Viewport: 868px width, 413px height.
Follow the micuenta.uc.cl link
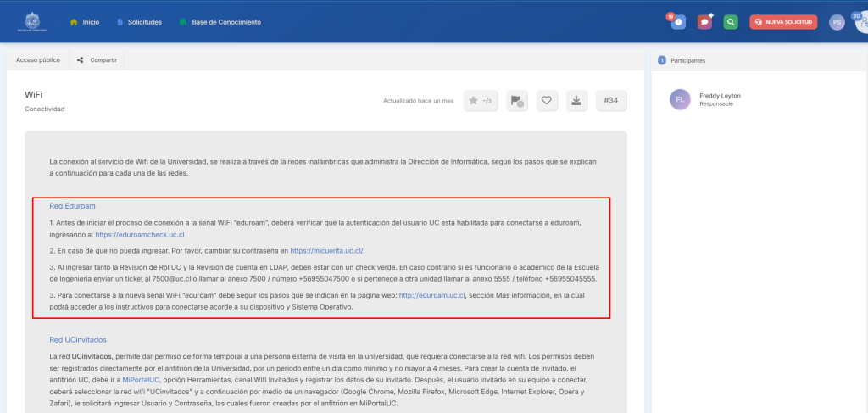coord(326,251)
